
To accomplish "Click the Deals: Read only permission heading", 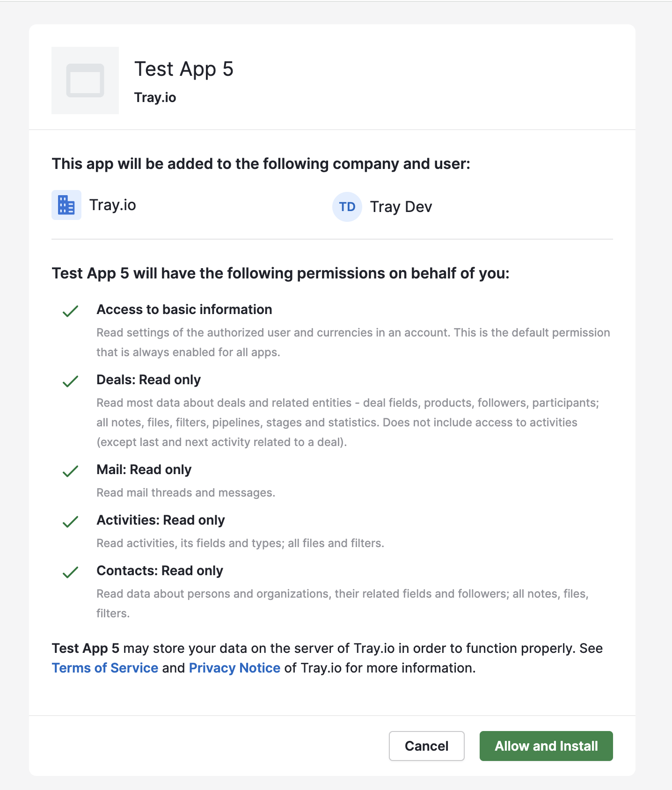I will [148, 380].
